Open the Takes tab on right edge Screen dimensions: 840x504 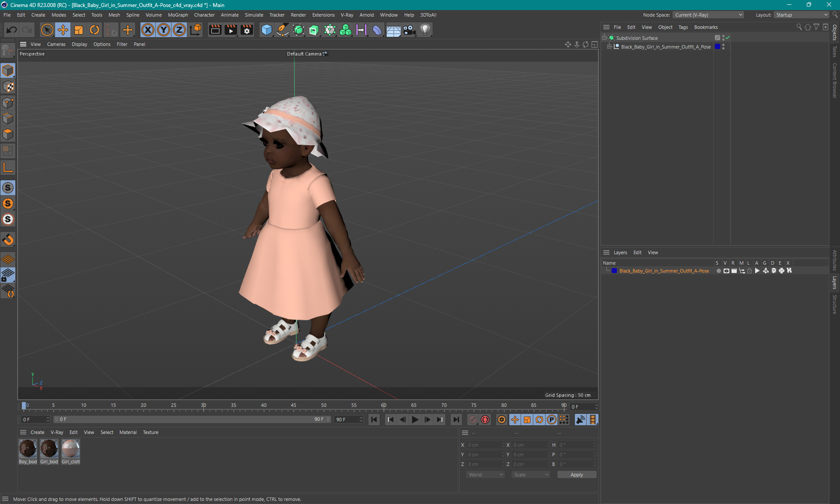835,52
